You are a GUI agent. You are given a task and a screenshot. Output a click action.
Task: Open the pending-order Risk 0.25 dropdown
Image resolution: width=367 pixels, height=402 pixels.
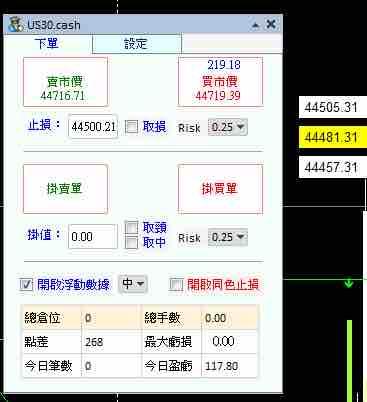click(228, 237)
